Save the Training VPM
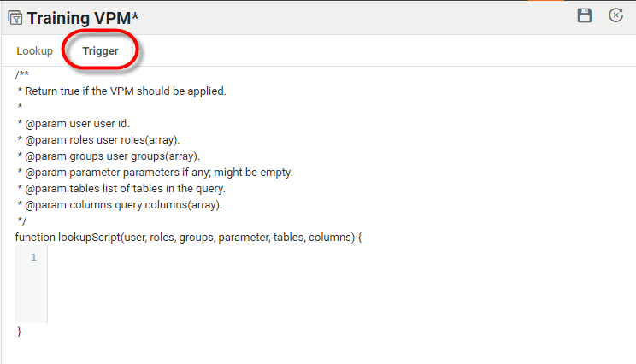Screen dimensions: 636x364 pyautogui.click(x=585, y=15)
